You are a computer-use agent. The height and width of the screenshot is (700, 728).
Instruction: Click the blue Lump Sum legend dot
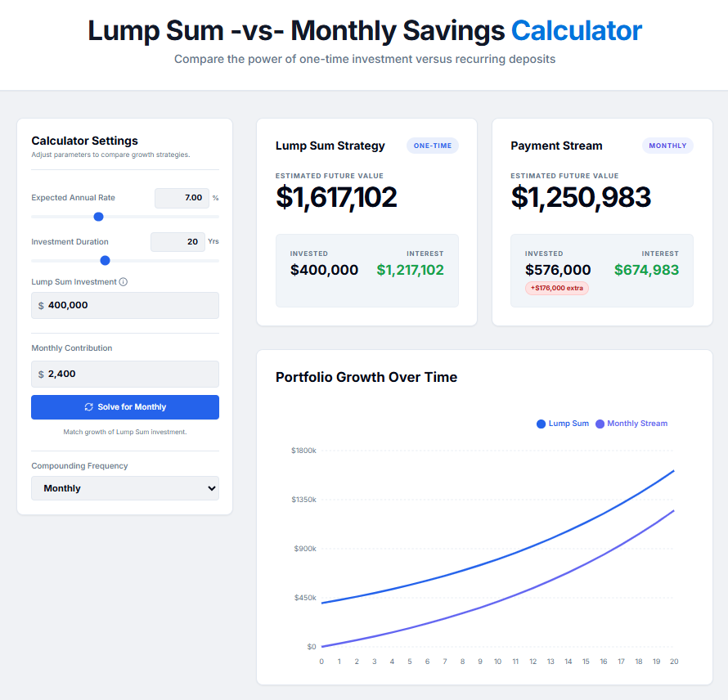(541, 424)
